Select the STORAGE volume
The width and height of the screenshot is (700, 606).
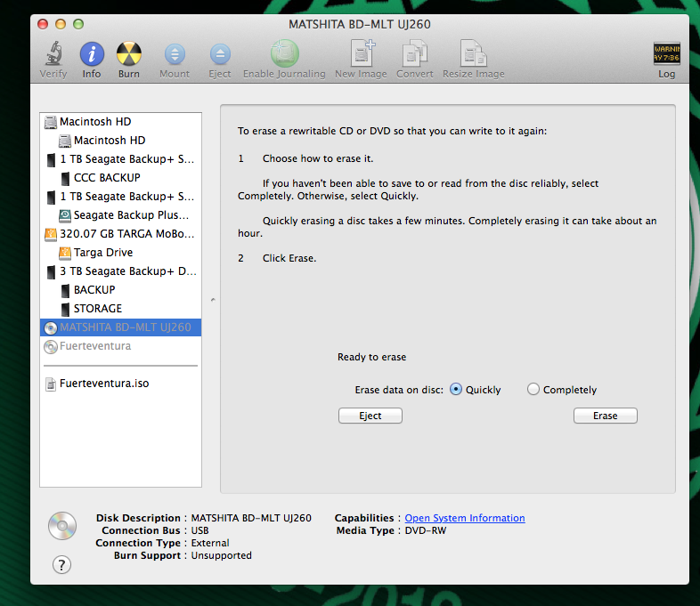pos(120,309)
